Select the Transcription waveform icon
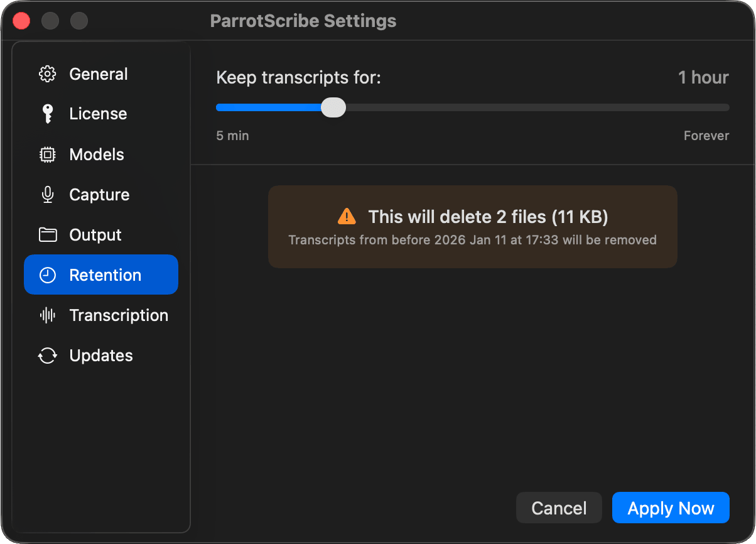Screen dimensions: 756x544 [x=48, y=315]
